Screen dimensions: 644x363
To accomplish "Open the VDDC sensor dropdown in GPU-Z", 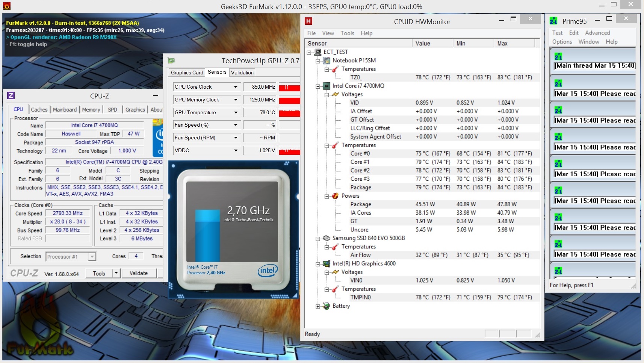I will (x=236, y=151).
